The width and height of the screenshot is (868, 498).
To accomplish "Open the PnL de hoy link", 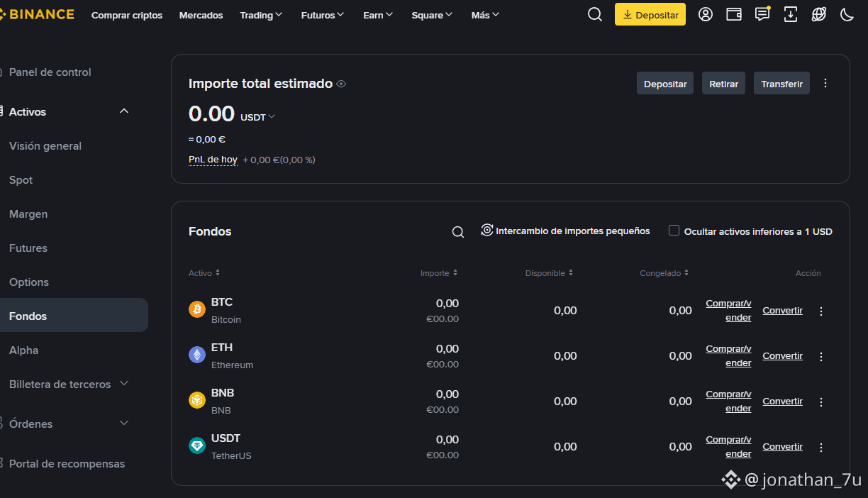I will pyautogui.click(x=213, y=160).
